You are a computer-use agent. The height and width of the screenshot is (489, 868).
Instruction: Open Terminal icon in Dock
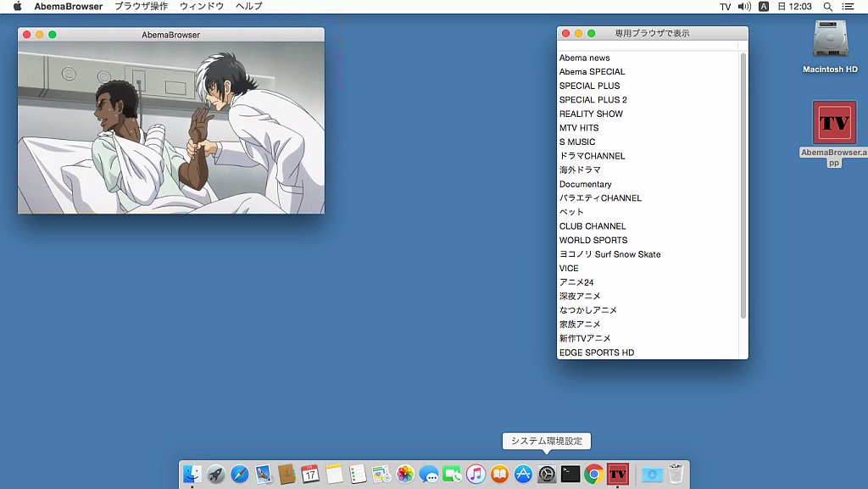[570, 474]
